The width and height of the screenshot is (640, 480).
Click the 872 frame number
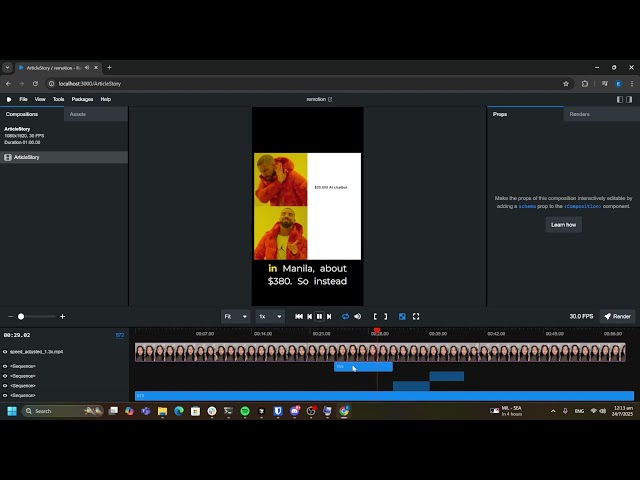[x=120, y=335]
